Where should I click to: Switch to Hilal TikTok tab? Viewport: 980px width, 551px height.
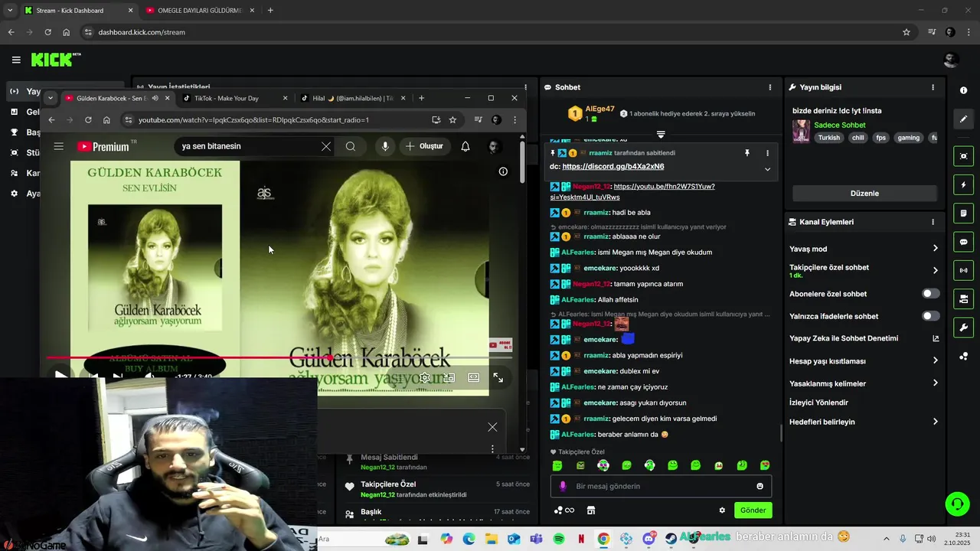pyautogui.click(x=351, y=98)
